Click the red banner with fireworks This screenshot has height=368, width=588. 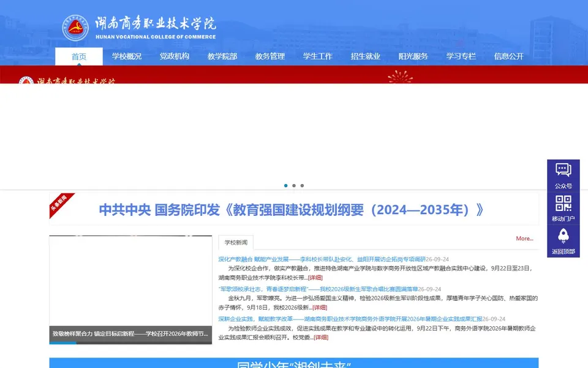coord(294,75)
